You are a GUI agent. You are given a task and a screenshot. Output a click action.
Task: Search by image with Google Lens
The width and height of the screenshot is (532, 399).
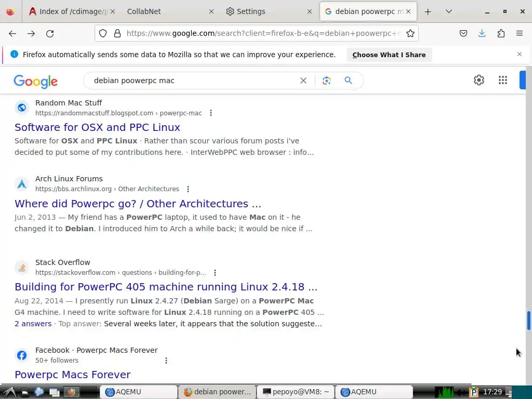click(x=326, y=81)
